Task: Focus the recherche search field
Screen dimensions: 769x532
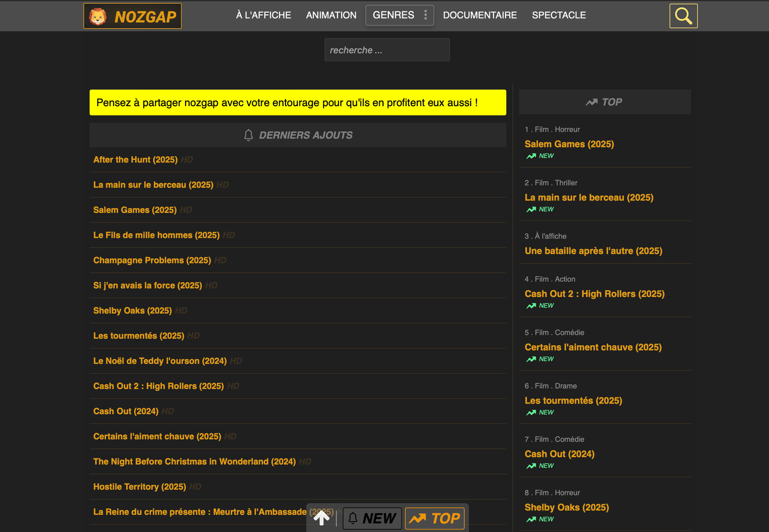Action: click(387, 50)
